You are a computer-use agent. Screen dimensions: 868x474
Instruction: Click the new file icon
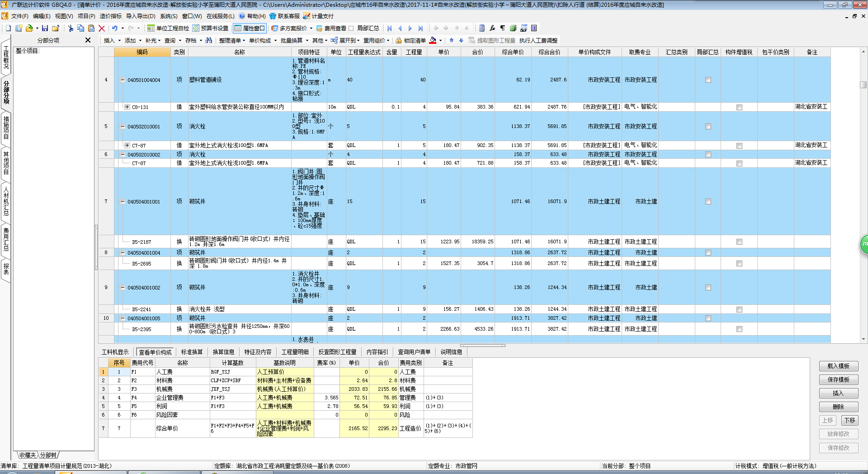click(8, 28)
